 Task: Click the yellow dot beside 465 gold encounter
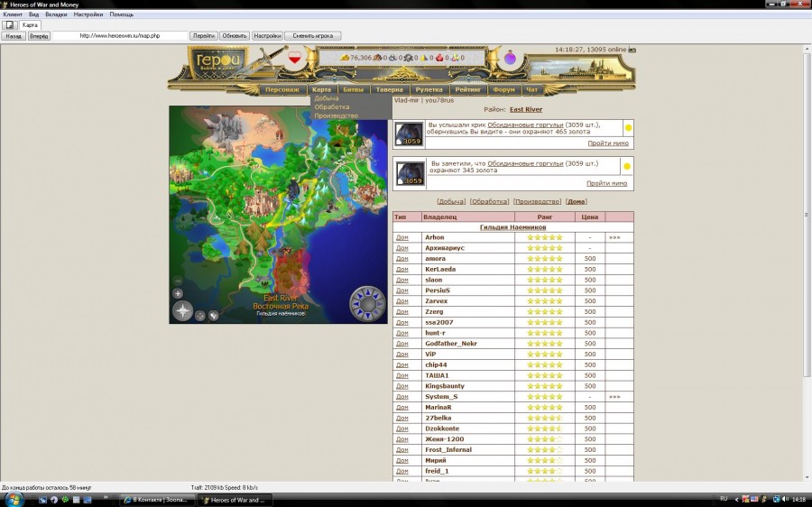(x=628, y=127)
